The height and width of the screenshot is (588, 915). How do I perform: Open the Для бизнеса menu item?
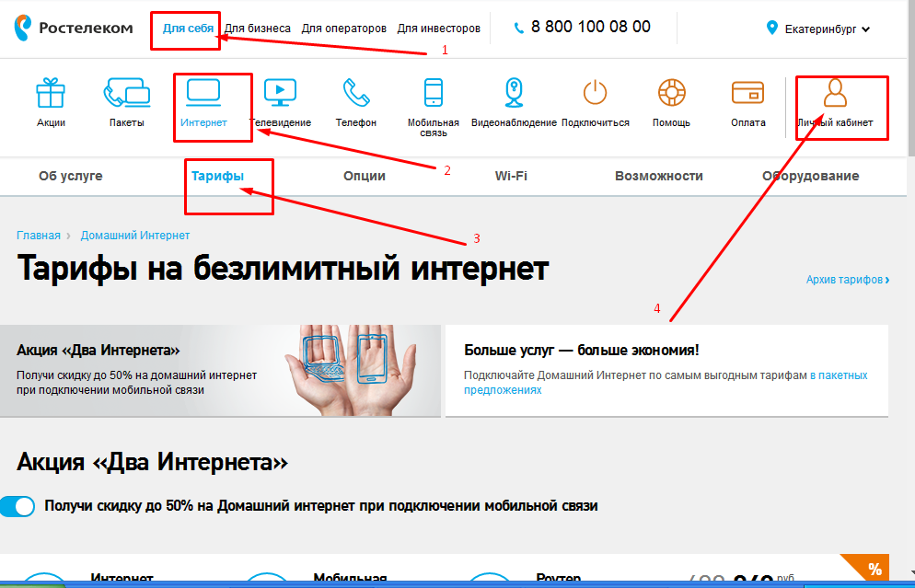point(259,29)
